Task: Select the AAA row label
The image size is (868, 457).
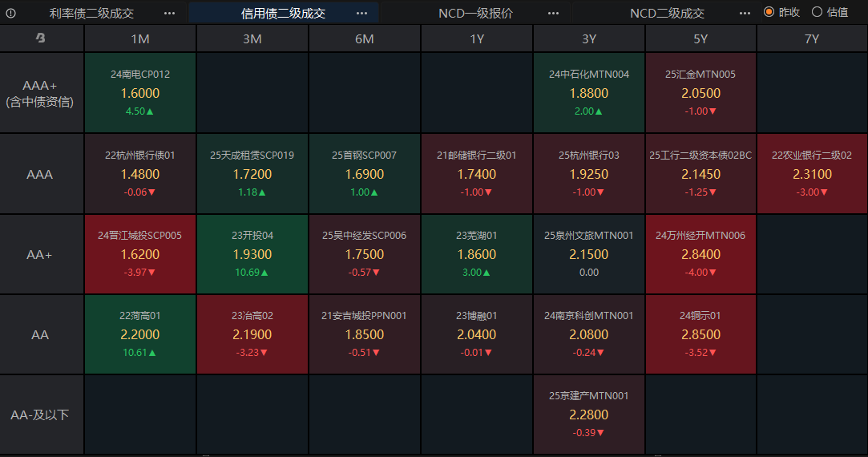Action: point(42,174)
